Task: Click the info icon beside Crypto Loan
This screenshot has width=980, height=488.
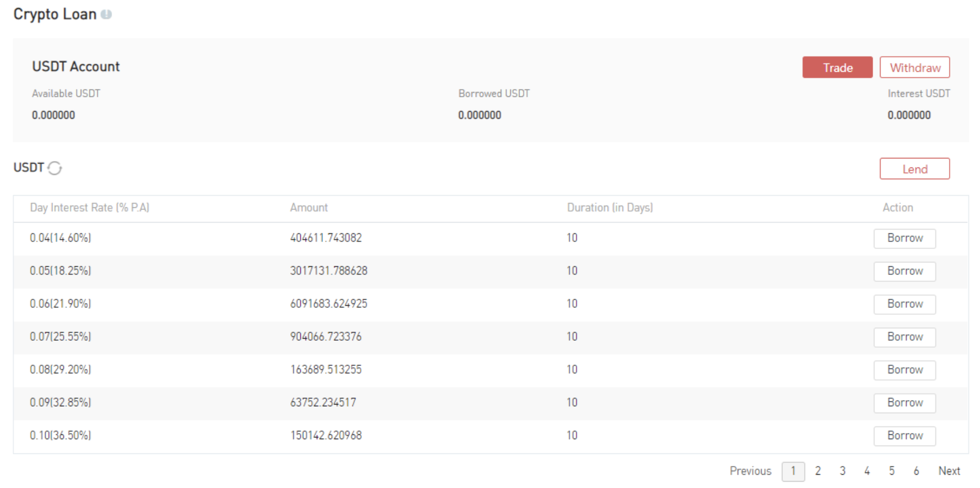Action: 106,14
